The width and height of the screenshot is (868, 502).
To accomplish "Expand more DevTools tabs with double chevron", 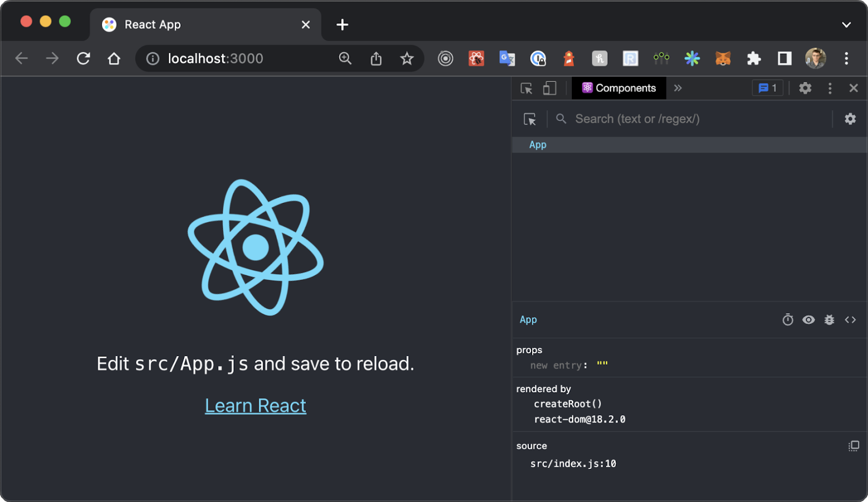I will coord(678,88).
